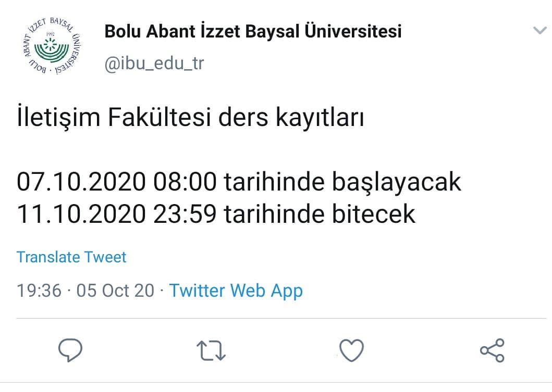
Task: Click the end date 11.10.2020
Action: click(81, 214)
